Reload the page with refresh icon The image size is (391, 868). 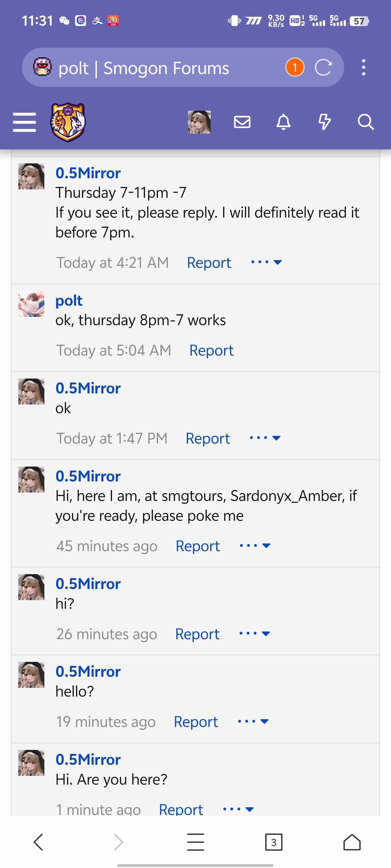(323, 67)
